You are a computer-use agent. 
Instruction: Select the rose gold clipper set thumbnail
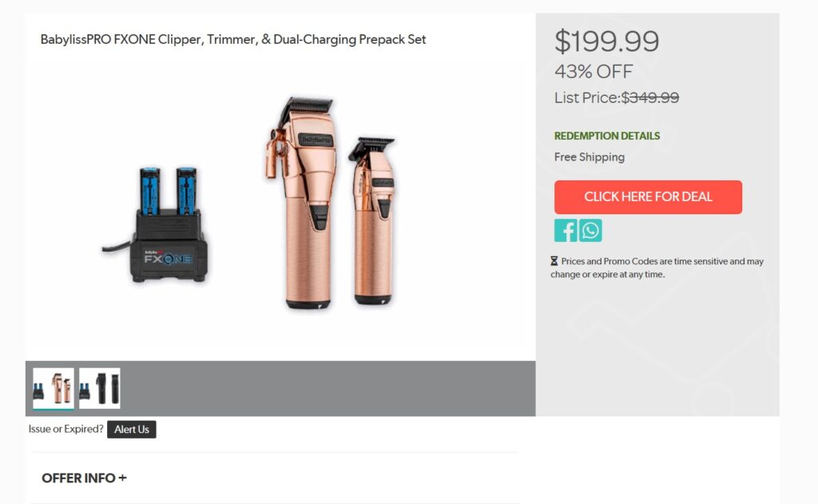click(x=54, y=388)
